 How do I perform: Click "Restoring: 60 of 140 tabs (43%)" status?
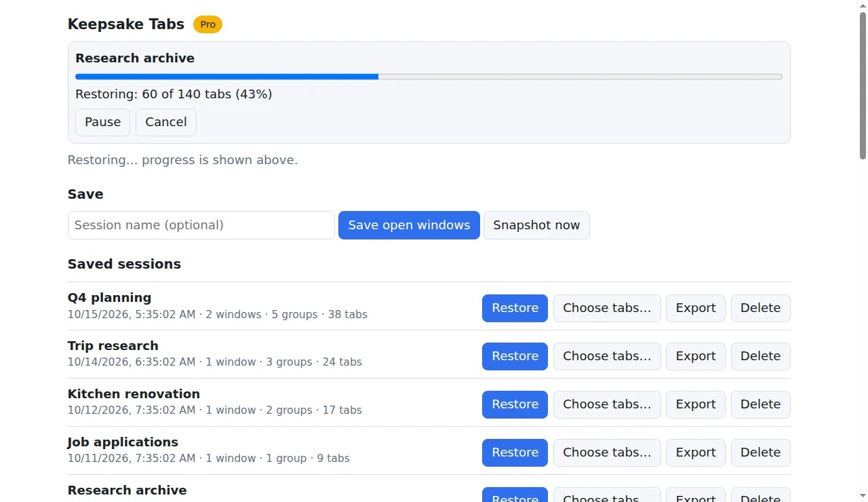(174, 94)
